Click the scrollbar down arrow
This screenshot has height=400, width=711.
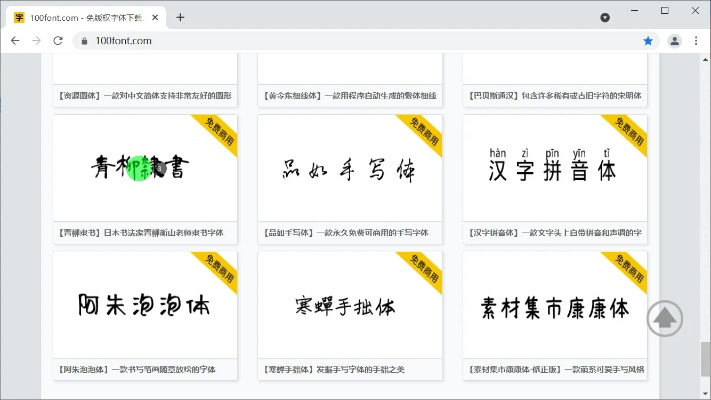pos(706,394)
